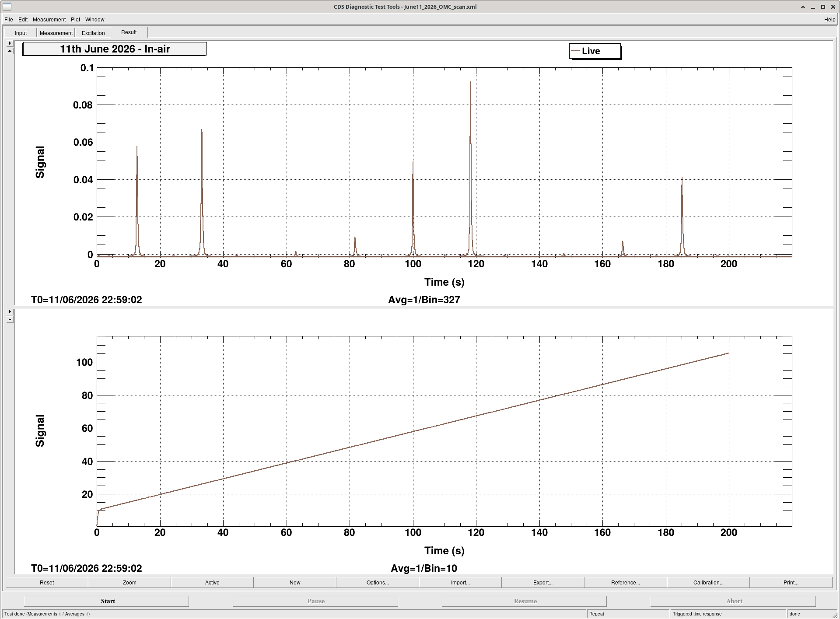Viewport: 840px width, 619px height.
Task: Click the 'Time (s)' axis label of the ramp plot
Action: point(444,551)
